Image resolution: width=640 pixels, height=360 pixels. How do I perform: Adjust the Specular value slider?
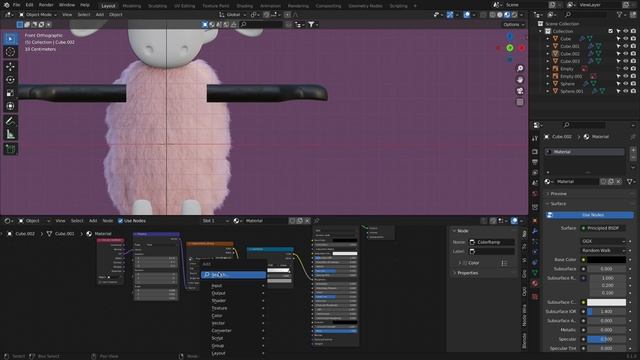point(606,339)
